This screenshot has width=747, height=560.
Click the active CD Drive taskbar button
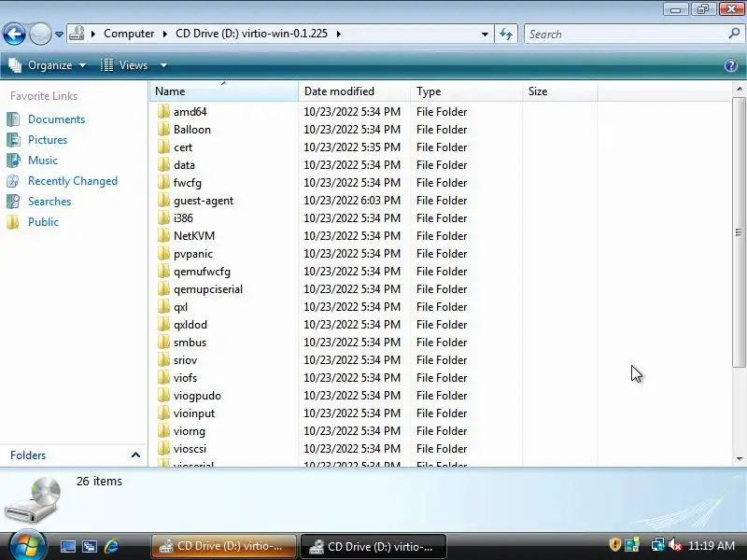click(223, 546)
